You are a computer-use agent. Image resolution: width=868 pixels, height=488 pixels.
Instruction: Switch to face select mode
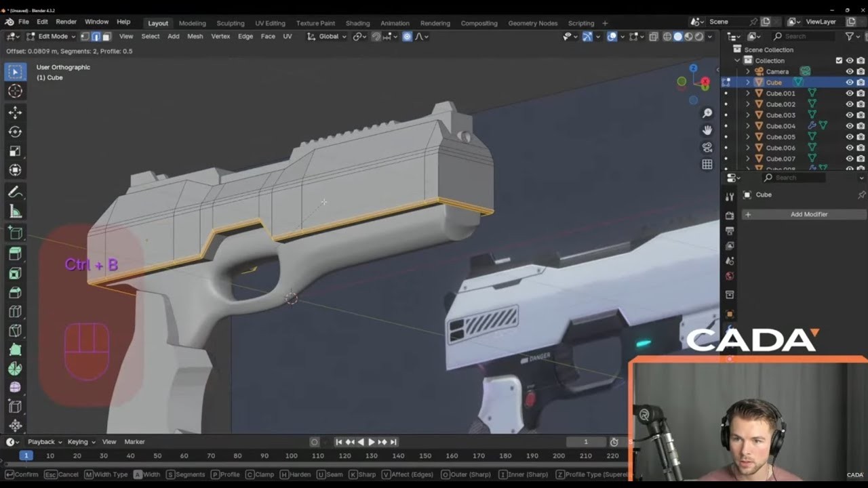106,37
